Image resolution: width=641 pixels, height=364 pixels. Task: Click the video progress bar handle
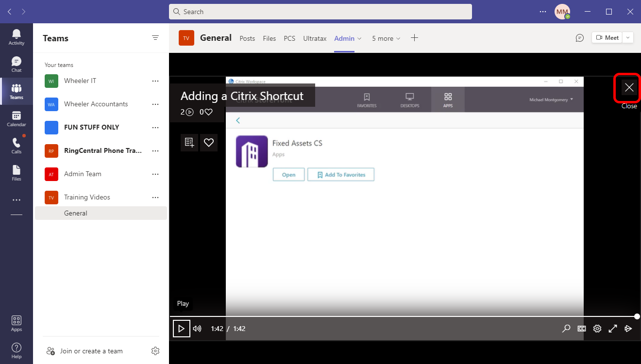637,316
